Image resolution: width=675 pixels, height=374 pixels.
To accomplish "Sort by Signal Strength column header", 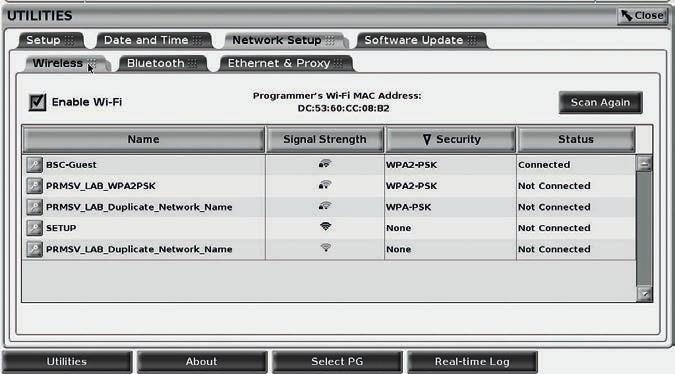I will point(325,139).
